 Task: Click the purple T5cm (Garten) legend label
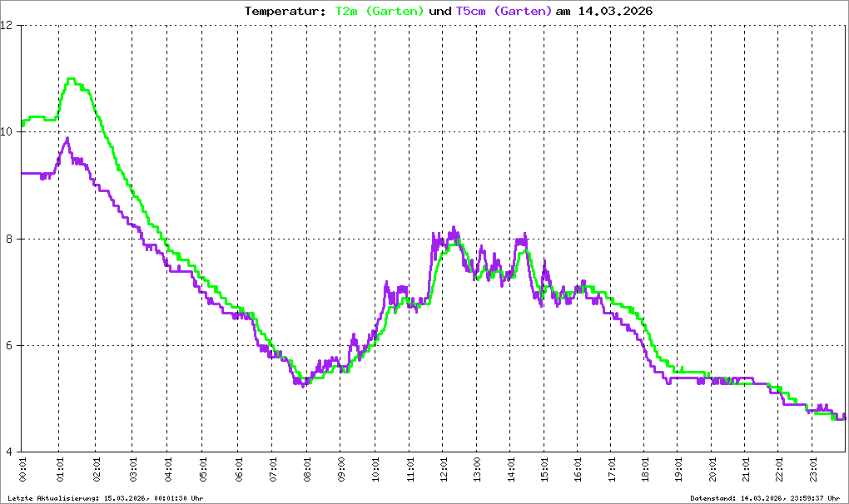tap(504, 11)
